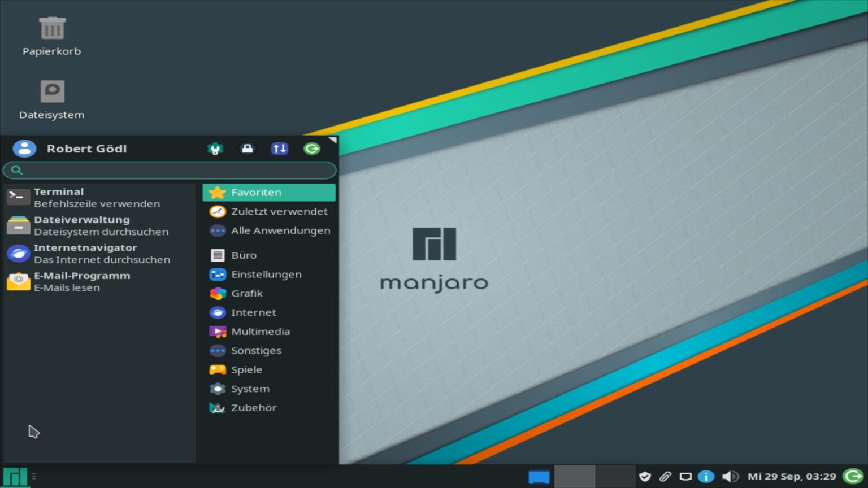
Task: Log out via the green icon in the menu header
Action: click(312, 148)
